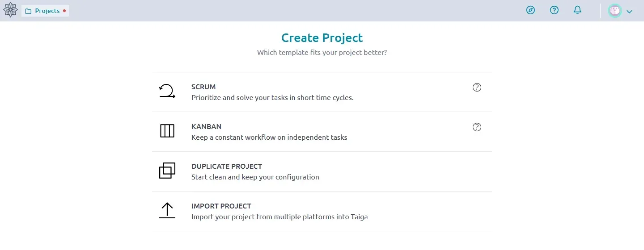
Task: Click the Taiga logo icon
Action: (10, 10)
